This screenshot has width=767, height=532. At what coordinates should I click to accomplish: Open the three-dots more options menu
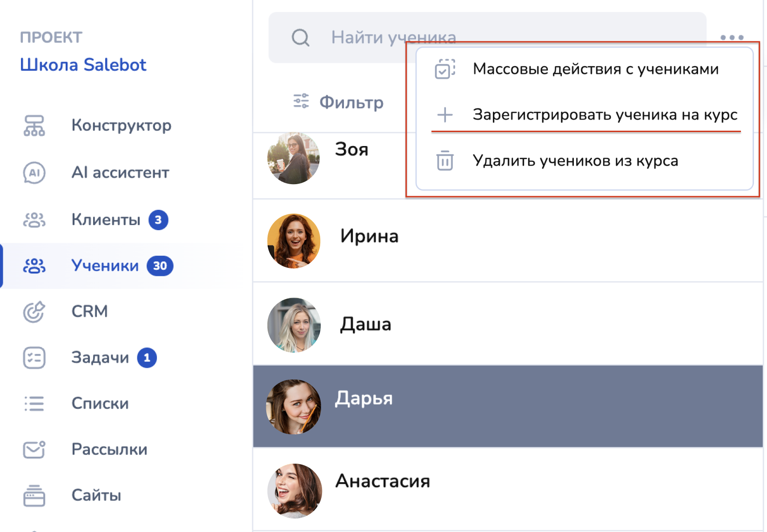[732, 37]
